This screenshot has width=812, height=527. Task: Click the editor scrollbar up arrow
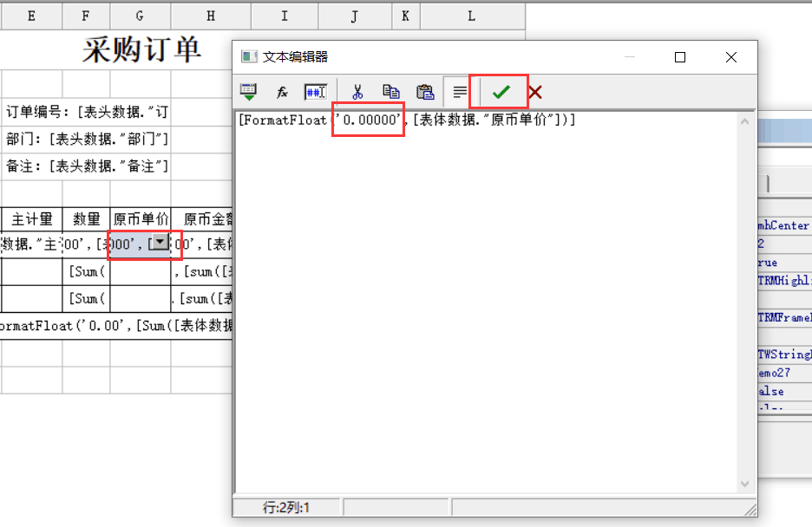coord(744,122)
